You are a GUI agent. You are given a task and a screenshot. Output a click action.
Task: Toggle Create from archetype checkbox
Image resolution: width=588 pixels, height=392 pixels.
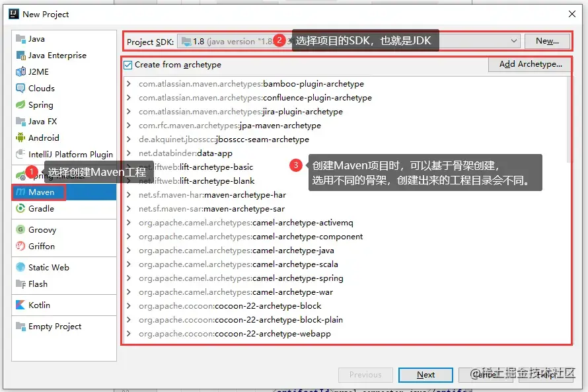pos(128,65)
